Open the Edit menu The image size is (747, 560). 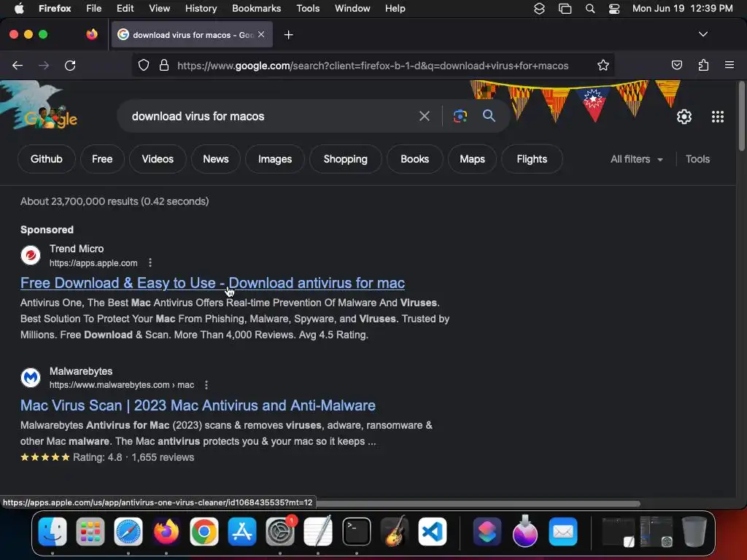tap(125, 8)
